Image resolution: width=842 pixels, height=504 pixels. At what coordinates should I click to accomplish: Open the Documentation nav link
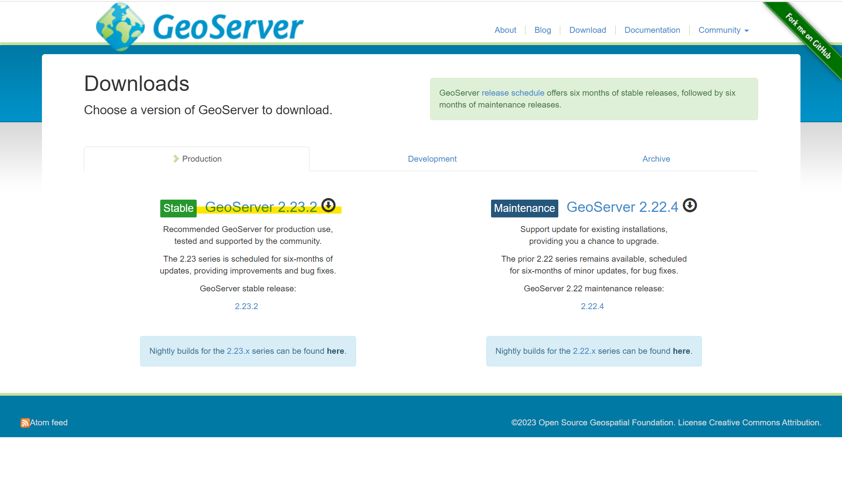652,30
